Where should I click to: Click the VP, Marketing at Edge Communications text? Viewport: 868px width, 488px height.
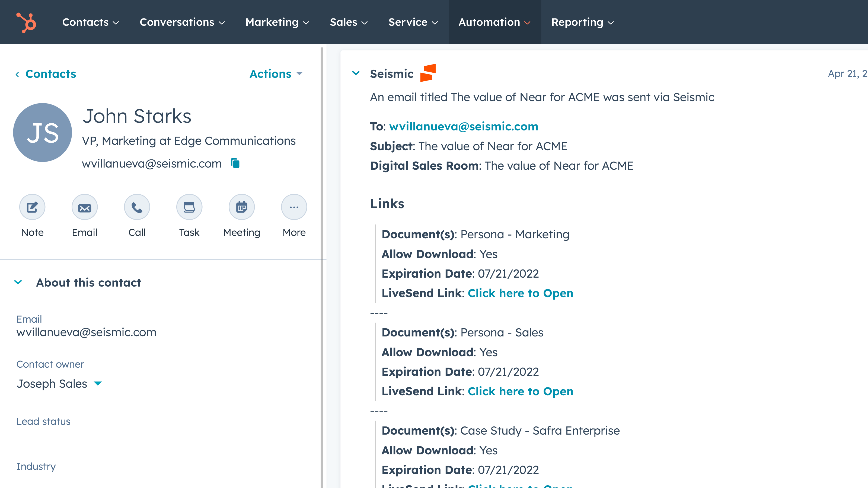(189, 141)
